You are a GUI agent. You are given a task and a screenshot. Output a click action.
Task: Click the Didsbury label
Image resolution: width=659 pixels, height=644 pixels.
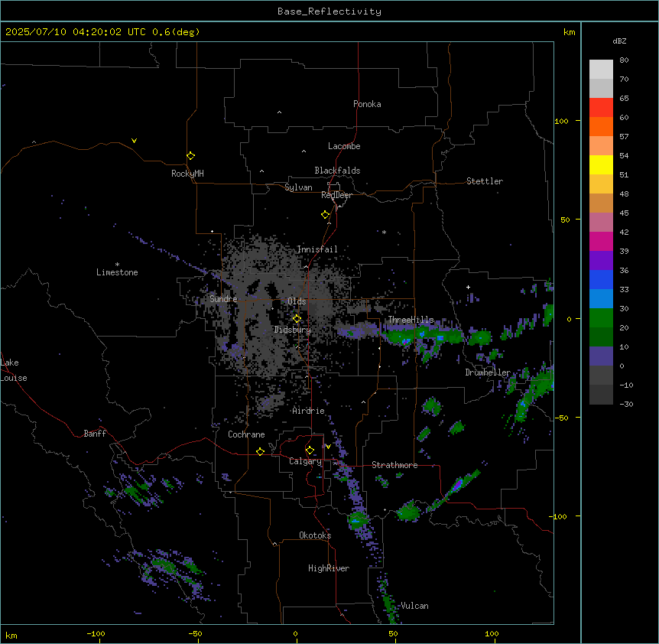tap(293, 330)
